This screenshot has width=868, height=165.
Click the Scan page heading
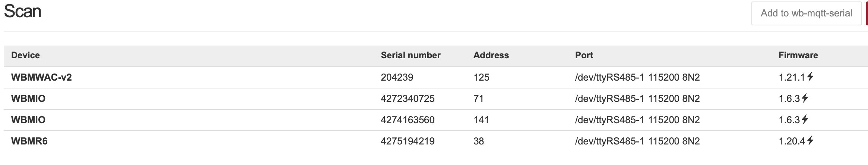point(23,12)
